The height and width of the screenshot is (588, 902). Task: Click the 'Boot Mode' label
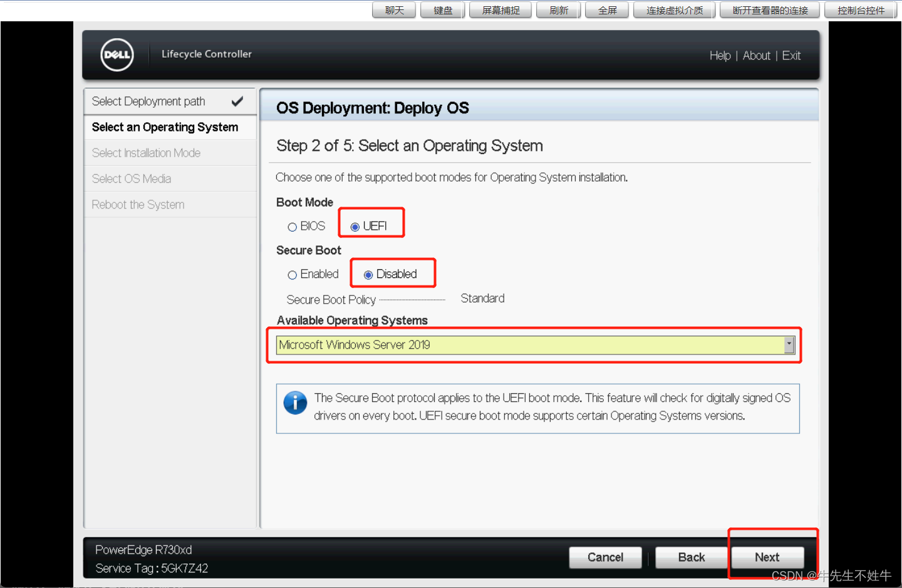click(x=304, y=202)
